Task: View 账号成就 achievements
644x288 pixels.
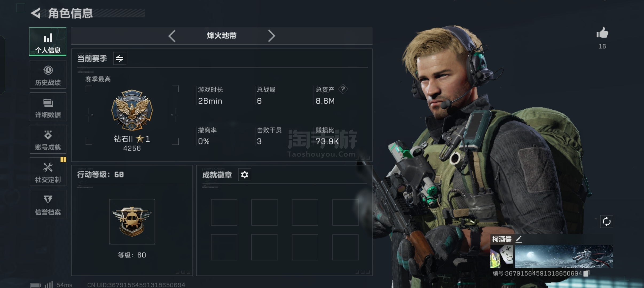Action: click(x=48, y=139)
